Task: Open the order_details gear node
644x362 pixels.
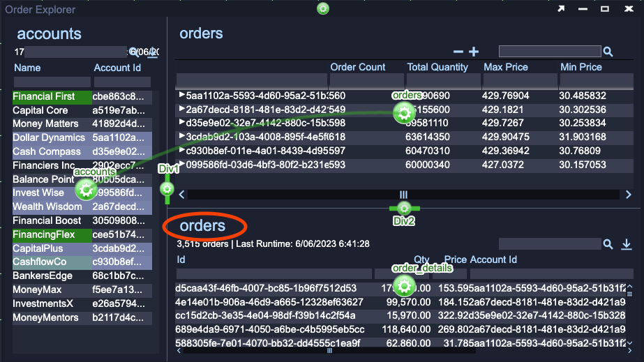Action: (403, 285)
